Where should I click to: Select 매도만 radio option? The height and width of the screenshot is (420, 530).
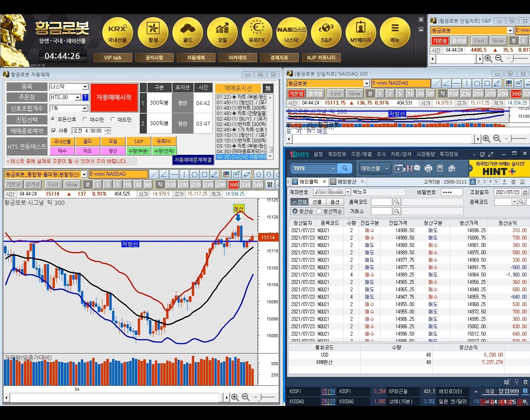coord(113,119)
